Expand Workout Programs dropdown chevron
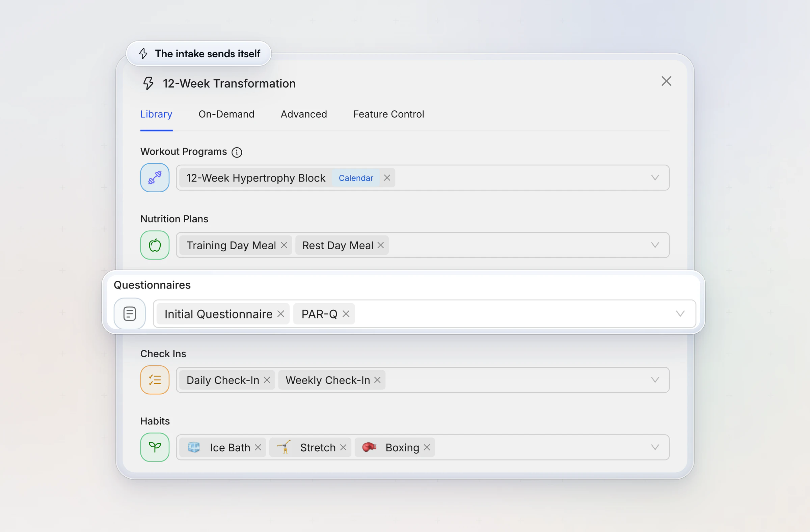 coord(655,177)
